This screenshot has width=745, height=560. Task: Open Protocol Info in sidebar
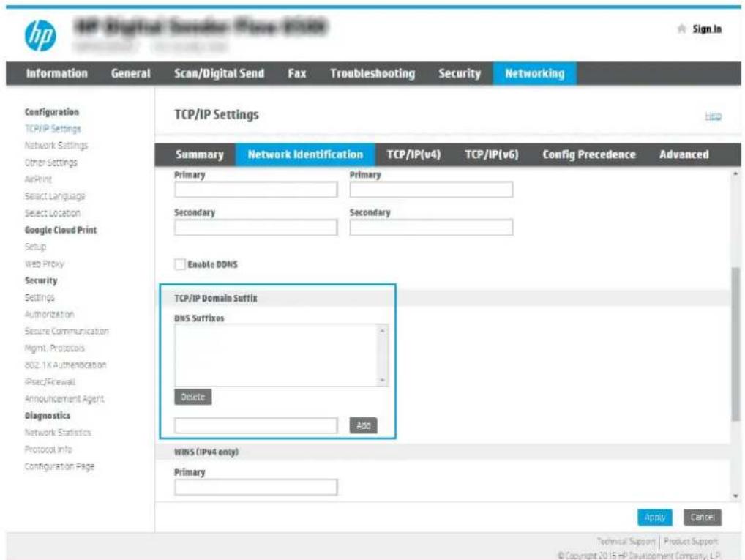point(48,449)
